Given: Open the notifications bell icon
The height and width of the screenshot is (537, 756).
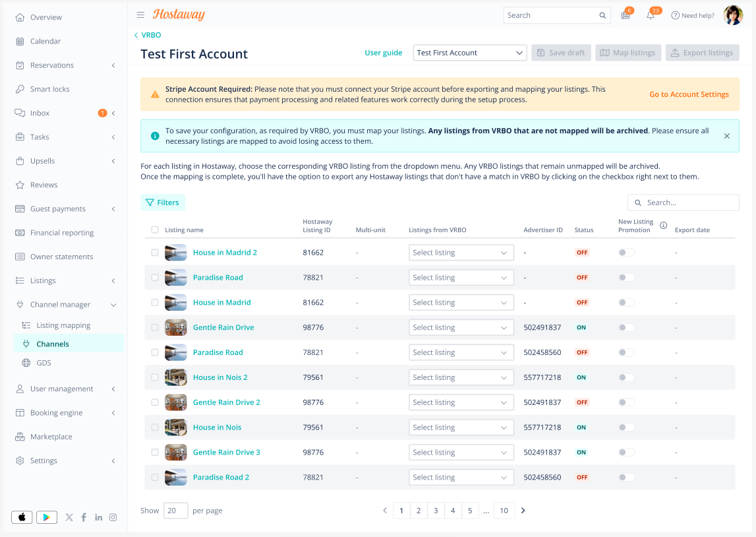Looking at the screenshot, I should point(651,15).
